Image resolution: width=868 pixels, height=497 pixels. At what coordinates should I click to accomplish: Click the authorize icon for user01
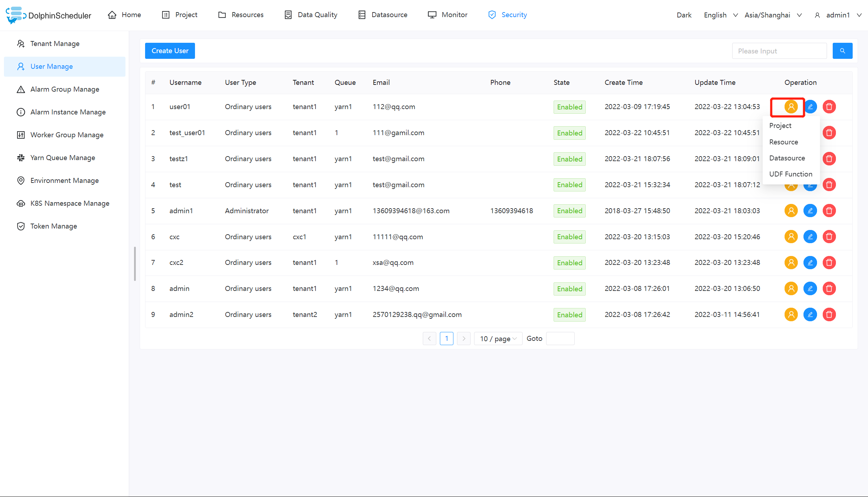(x=791, y=107)
